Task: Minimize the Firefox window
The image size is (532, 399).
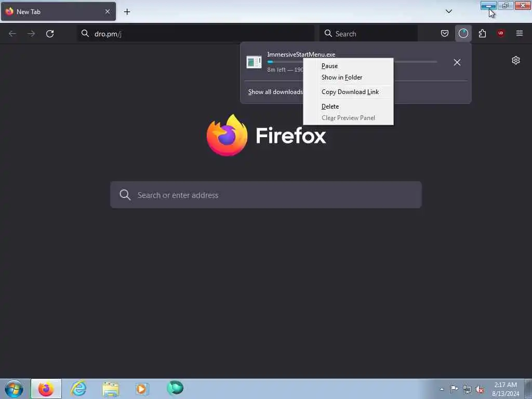Action: coord(488,5)
